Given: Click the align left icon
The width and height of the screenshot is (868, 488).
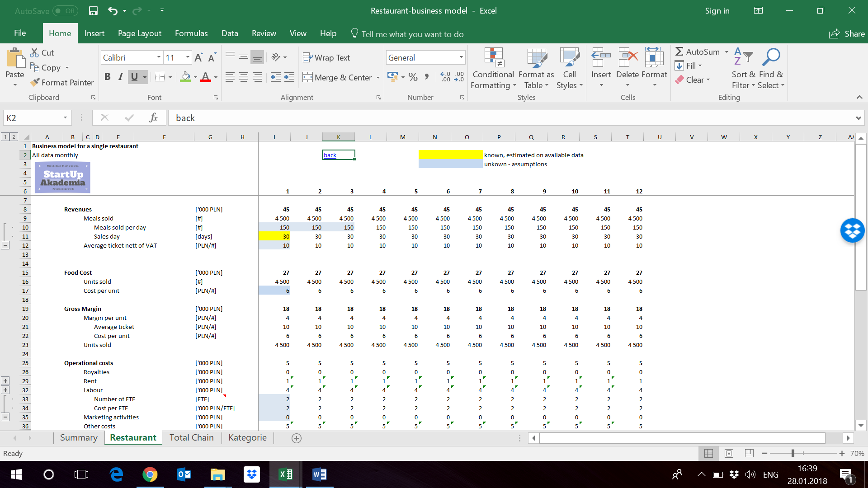Looking at the screenshot, I should tap(230, 77).
